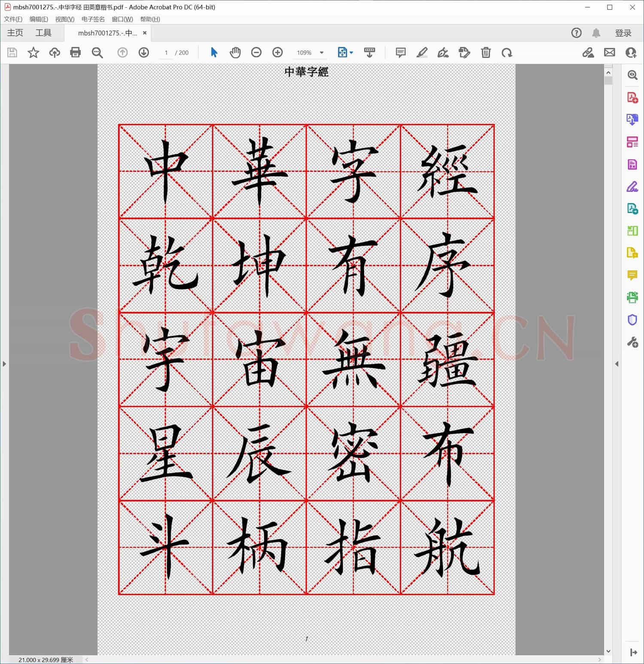Screen dimensions: 644x664
Task: Open the Protect tool
Action: click(632, 320)
